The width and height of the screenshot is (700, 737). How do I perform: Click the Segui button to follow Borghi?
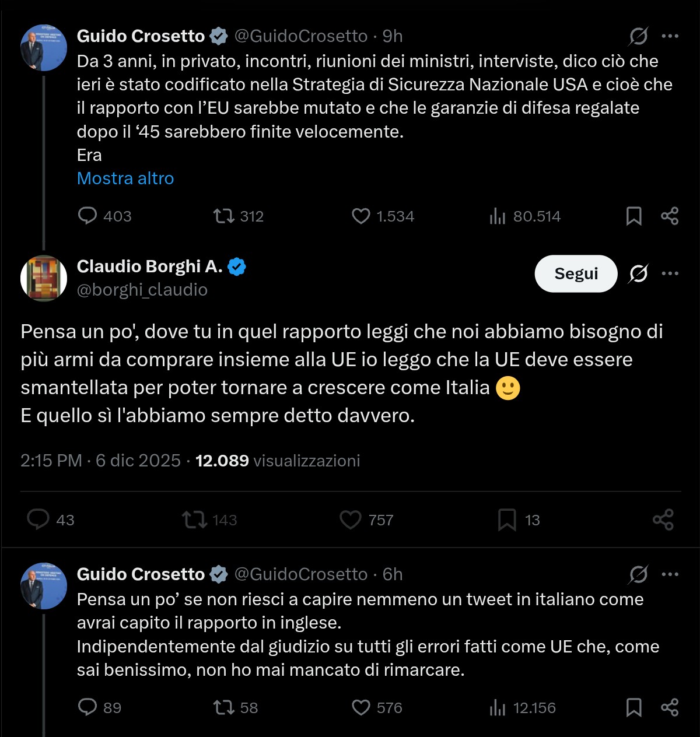point(576,273)
